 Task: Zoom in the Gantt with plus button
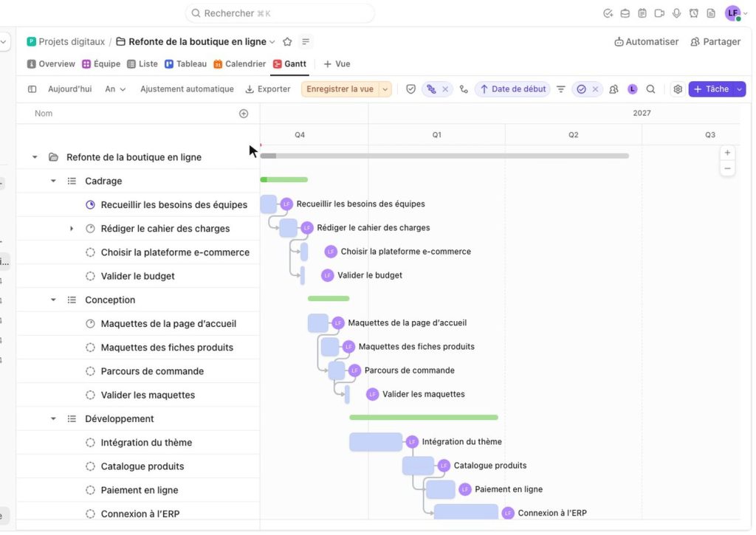727,153
